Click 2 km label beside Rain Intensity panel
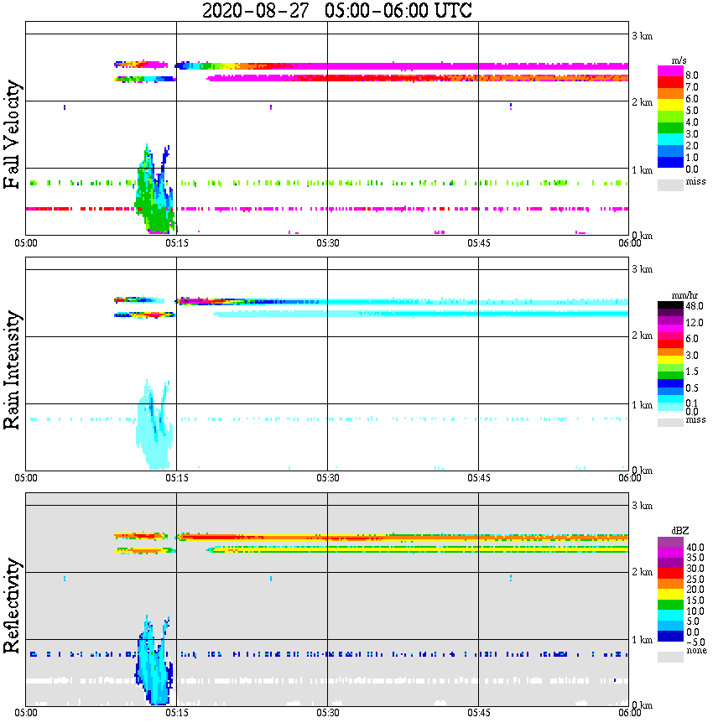Image resolution: width=713 pixels, height=728 pixels. click(642, 335)
